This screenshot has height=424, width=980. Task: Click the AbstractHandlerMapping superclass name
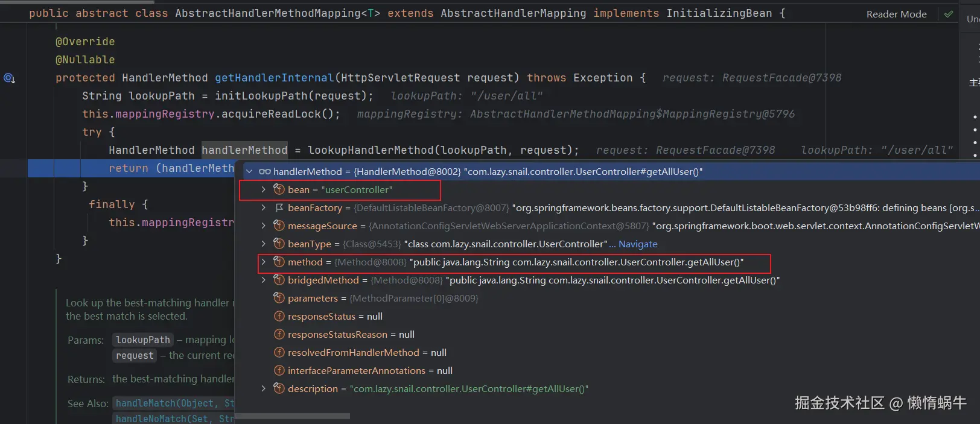[513, 13]
